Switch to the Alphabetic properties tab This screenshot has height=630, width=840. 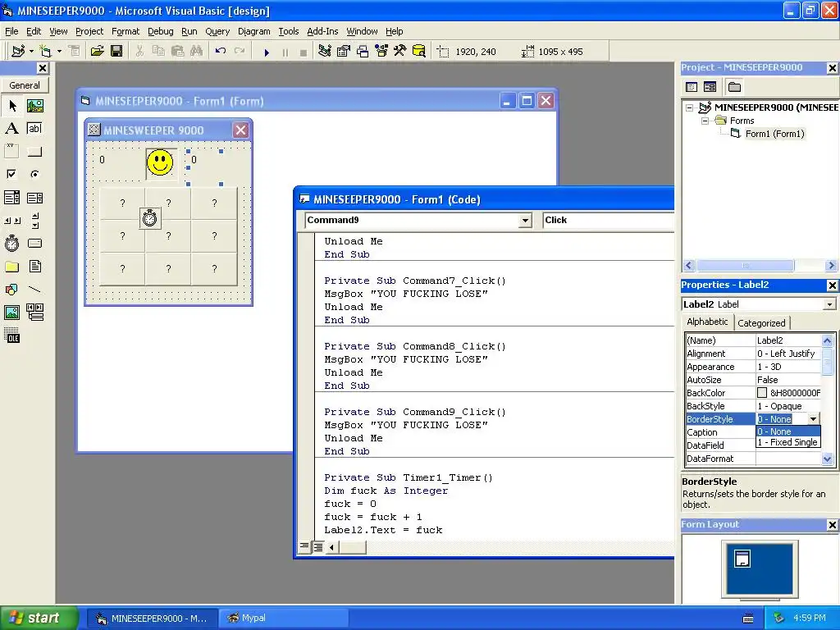707,322
